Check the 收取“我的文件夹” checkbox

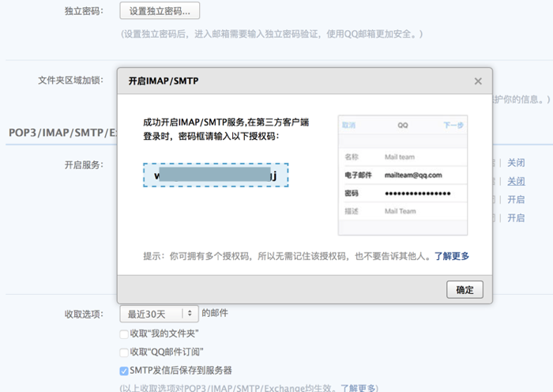tap(124, 334)
